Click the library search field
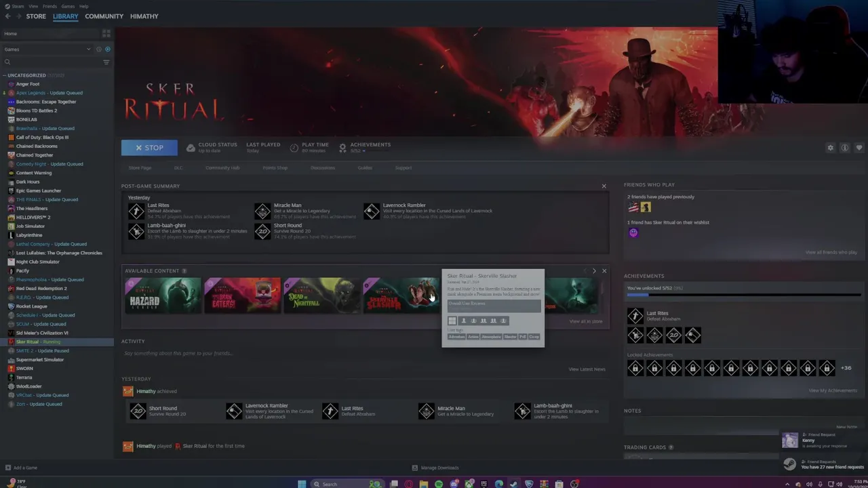The image size is (868, 488). coord(52,62)
